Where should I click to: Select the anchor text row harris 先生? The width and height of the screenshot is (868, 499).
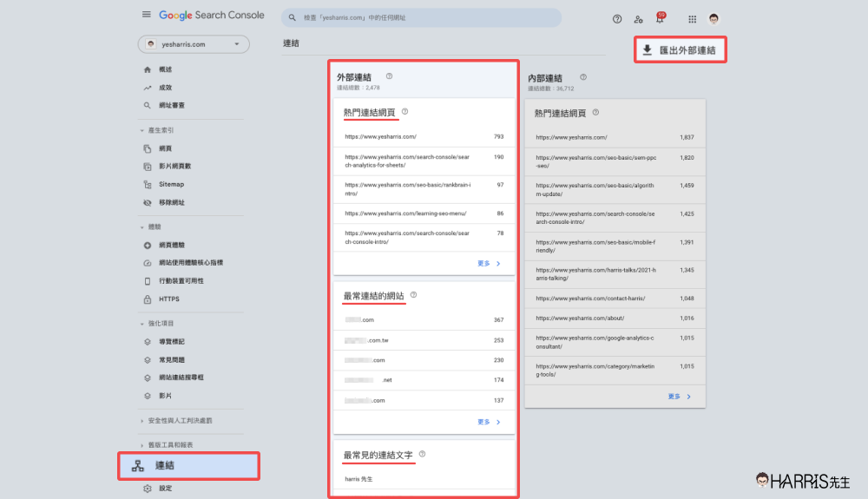(x=424, y=479)
